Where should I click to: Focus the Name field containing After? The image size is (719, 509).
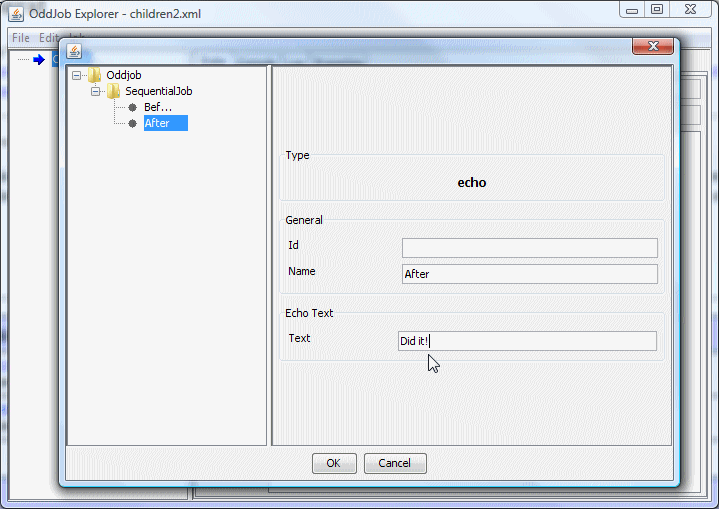[529, 274]
